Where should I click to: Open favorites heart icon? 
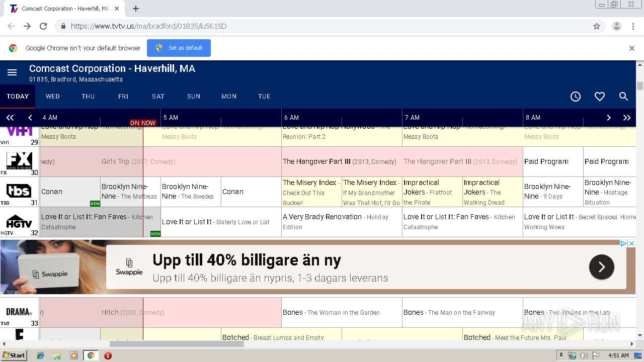[x=600, y=97]
